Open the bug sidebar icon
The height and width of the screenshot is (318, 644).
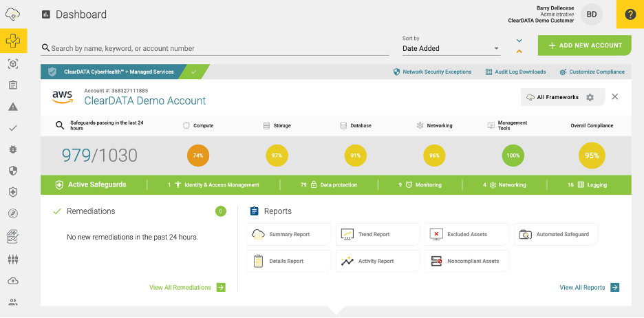(x=13, y=149)
